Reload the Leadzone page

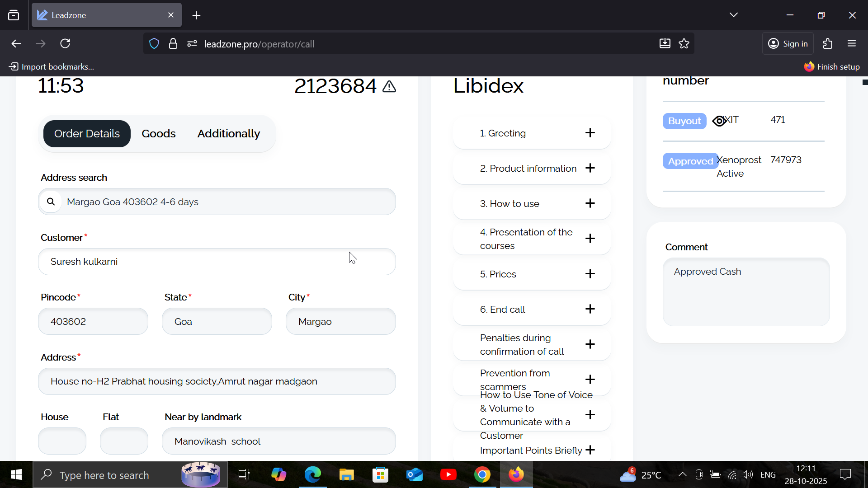tap(65, 44)
